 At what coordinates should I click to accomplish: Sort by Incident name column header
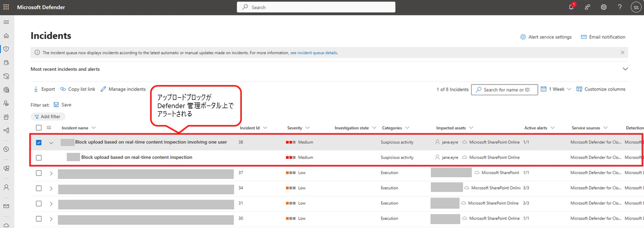79,128
